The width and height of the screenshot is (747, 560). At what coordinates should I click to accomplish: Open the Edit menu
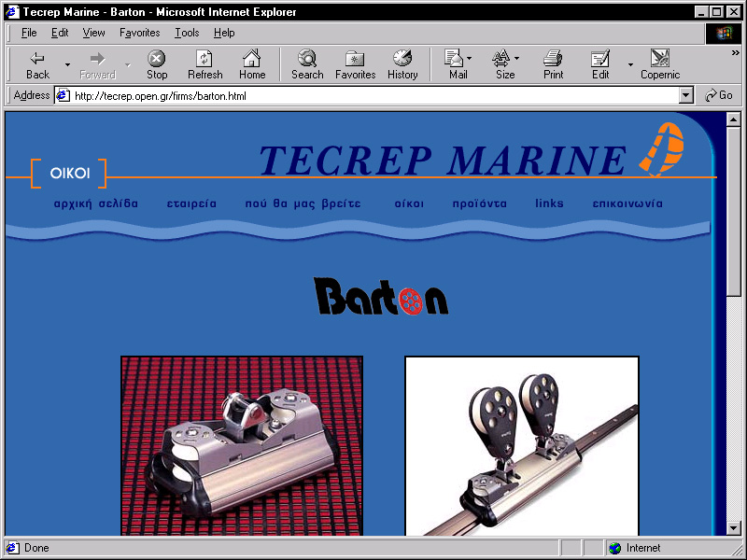tap(60, 33)
